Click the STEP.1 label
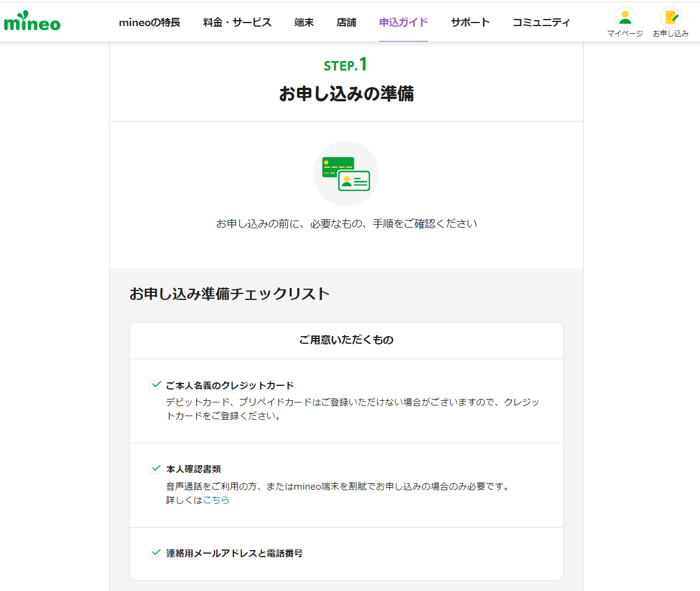 pyautogui.click(x=346, y=65)
